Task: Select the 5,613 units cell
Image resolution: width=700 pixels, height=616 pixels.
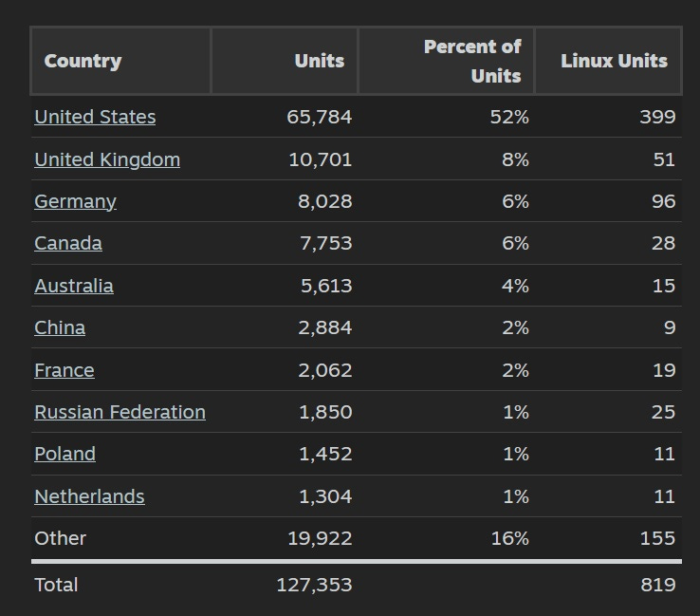Action: [326, 286]
